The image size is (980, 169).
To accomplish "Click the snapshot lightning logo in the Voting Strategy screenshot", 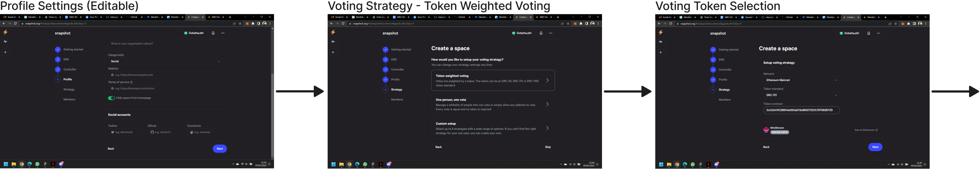I will coord(333,32).
